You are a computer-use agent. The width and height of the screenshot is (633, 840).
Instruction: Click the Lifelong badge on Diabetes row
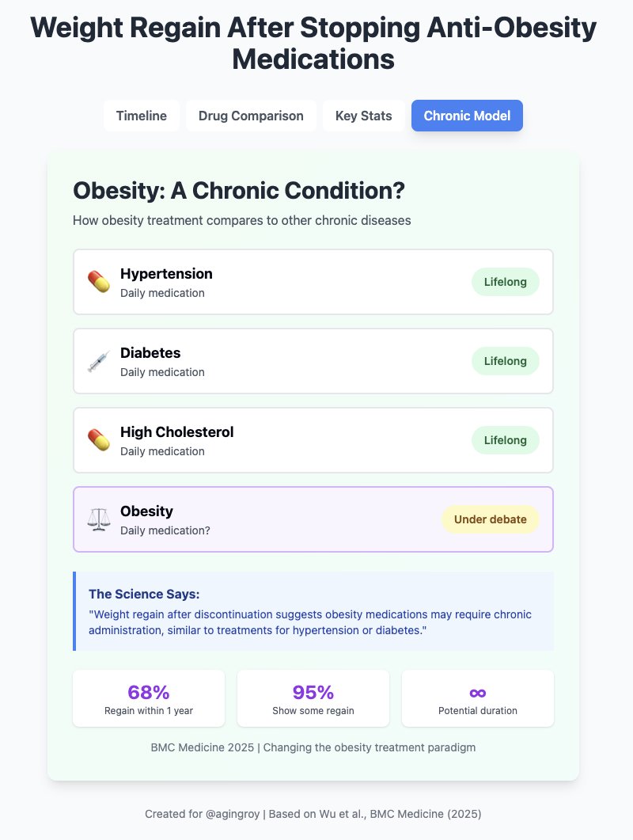coord(505,361)
